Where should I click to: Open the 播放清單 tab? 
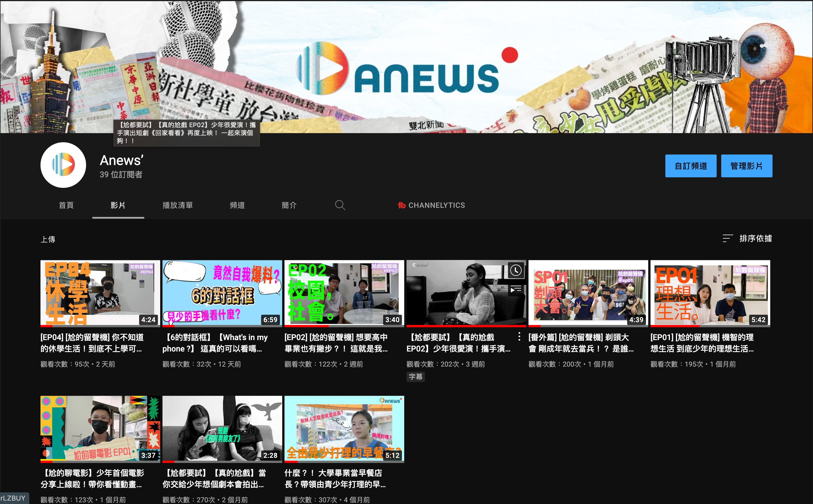(177, 205)
